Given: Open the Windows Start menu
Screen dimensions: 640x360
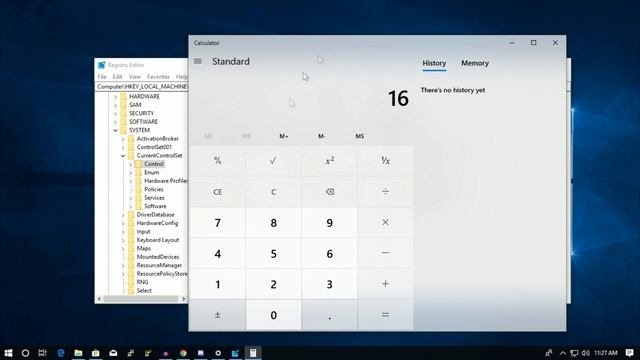Looking at the screenshot, I should point(8,353).
